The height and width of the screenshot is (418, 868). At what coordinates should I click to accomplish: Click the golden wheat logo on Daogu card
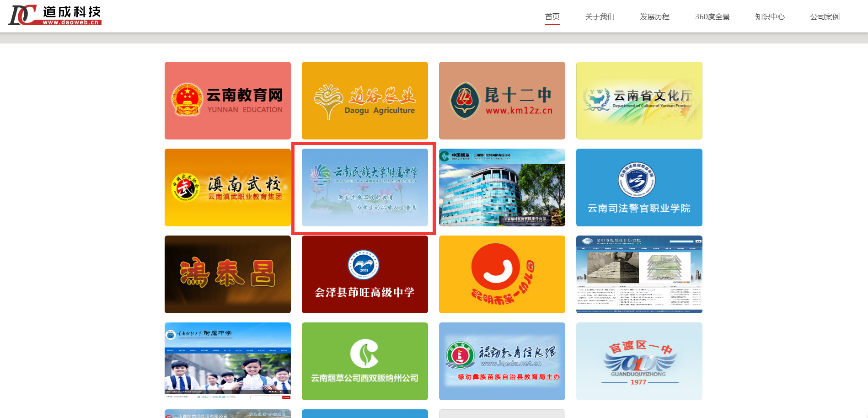pos(328,101)
